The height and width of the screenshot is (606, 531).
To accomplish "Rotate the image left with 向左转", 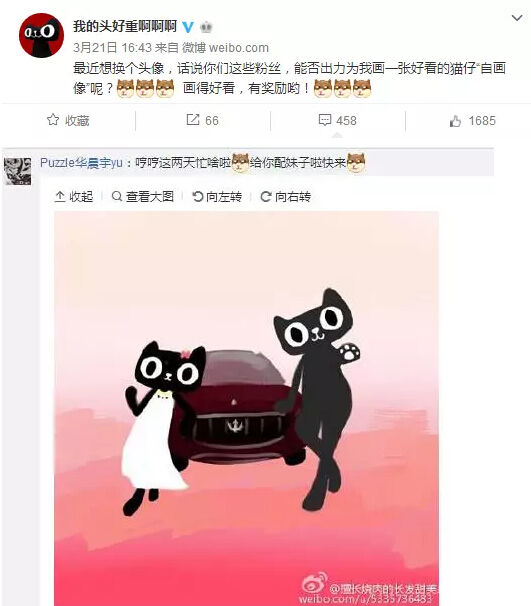I will pyautogui.click(x=217, y=197).
